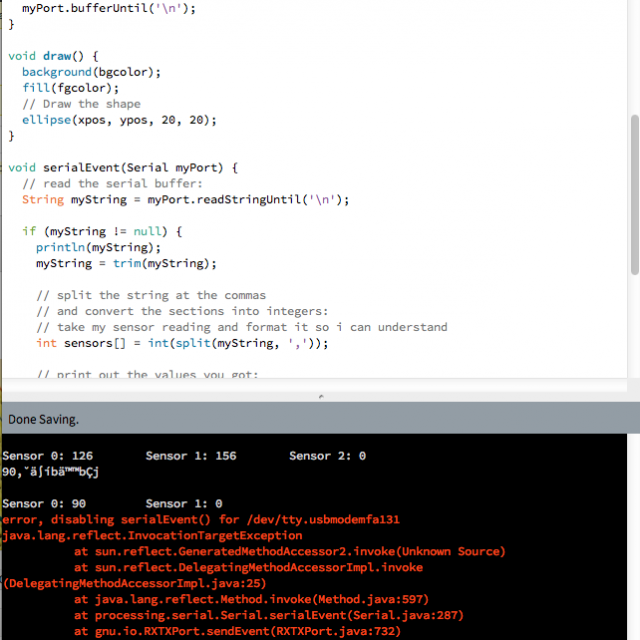The height and width of the screenshot is (640, 640).
Task: Click the 'background' function call
Action: pos(57,72)
